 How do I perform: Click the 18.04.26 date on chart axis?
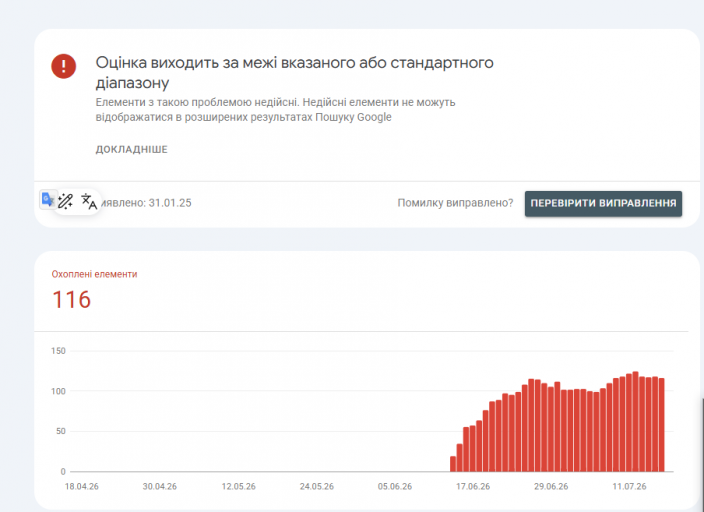click(82, 486)
